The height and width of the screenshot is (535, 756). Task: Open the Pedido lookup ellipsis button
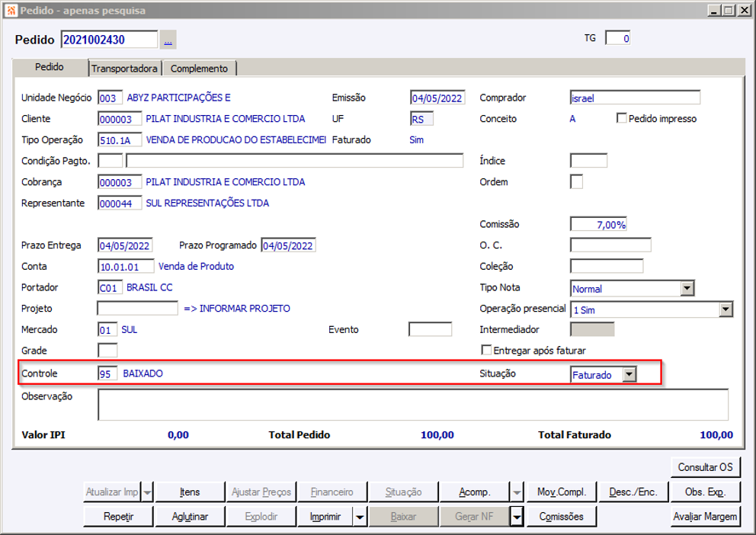(168, 40)
